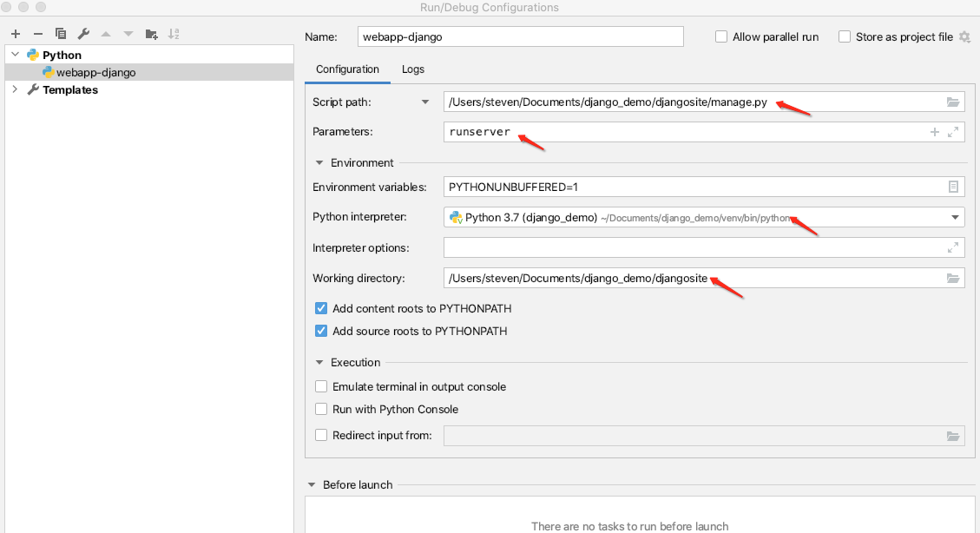Screen dimensions: 980x533
Task: Expand the Templates tree item
Action: coord(14,89)
